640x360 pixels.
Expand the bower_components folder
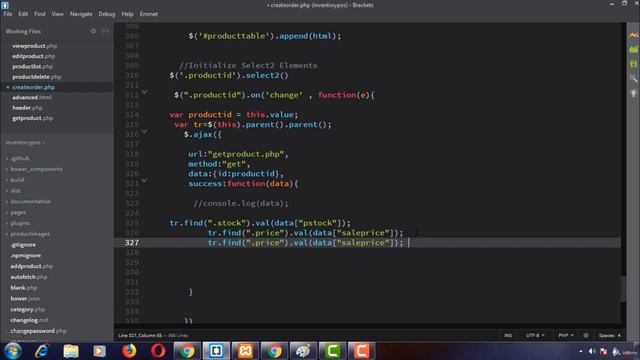[x=35, y=169]
